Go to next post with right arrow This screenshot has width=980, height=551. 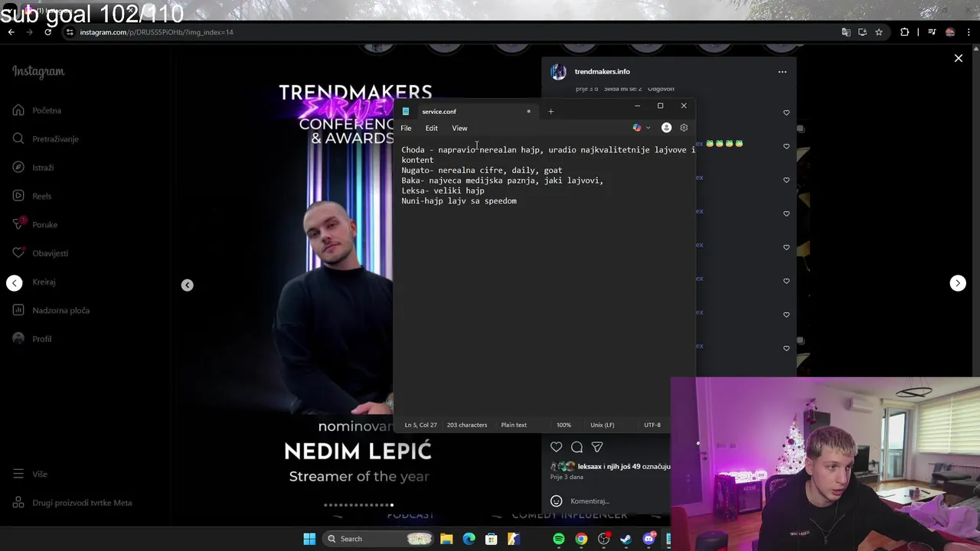point(958,283)
